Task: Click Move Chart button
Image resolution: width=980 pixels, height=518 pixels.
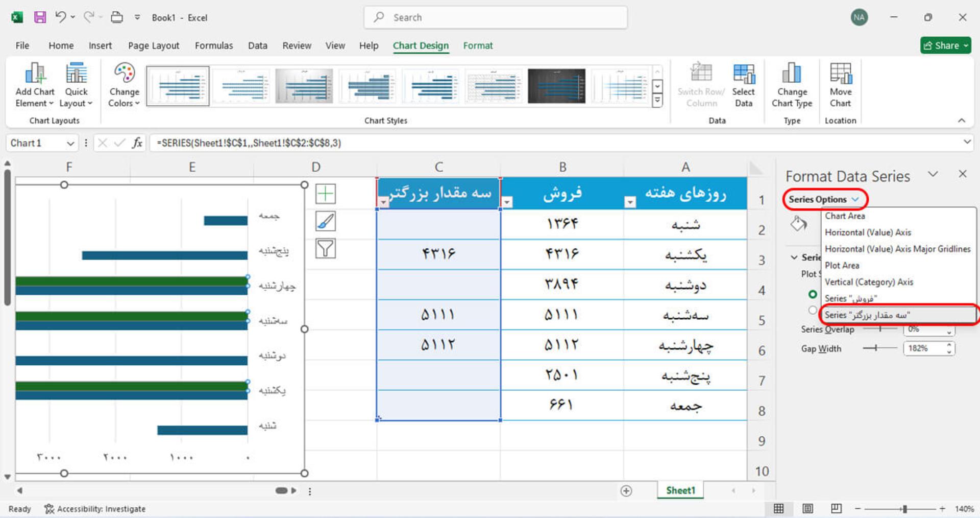Action: tap(840, 85)
